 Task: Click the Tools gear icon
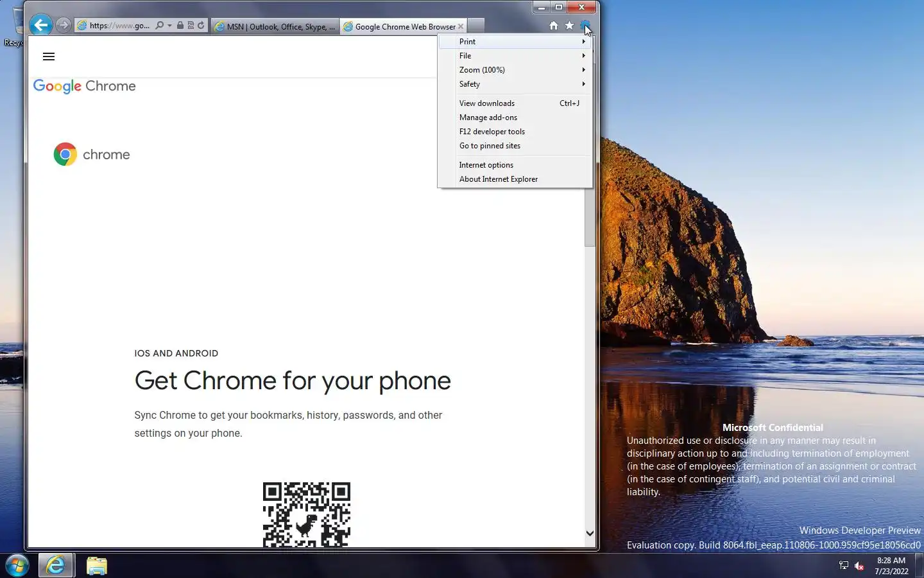point(585,26)
